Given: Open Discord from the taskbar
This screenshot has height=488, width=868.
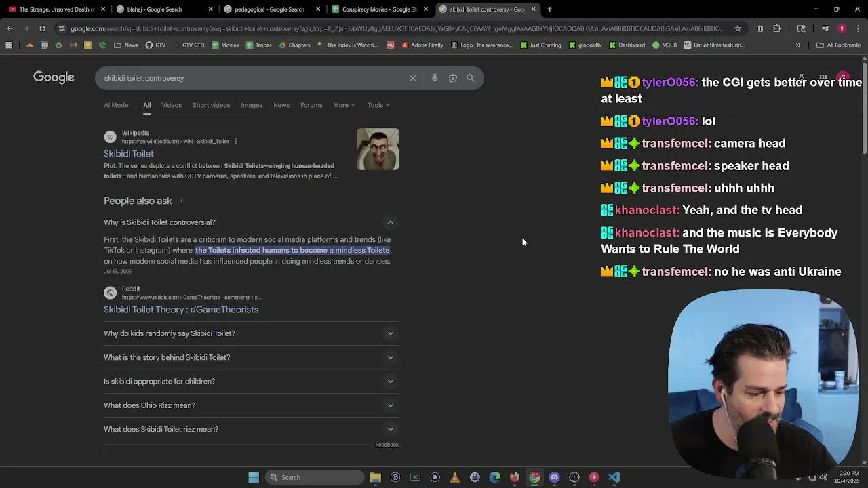Looking at the screenshot, I should pyautogui.click(x=554, y=477).
